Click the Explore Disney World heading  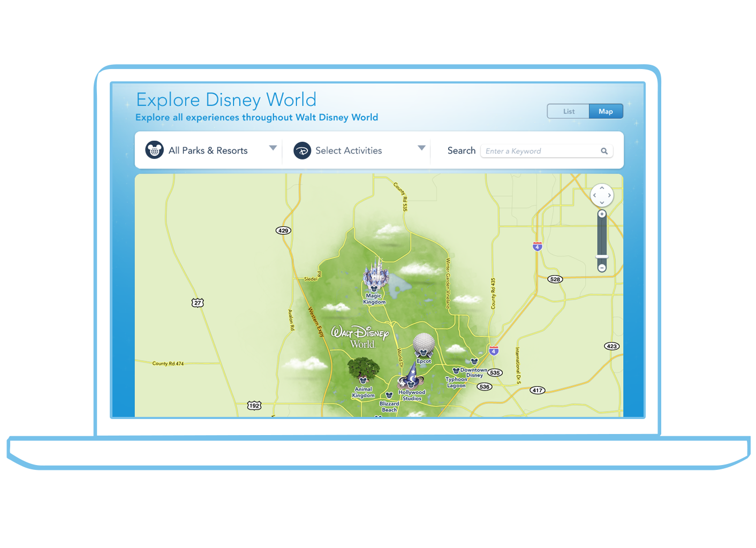tap(226, 100)
